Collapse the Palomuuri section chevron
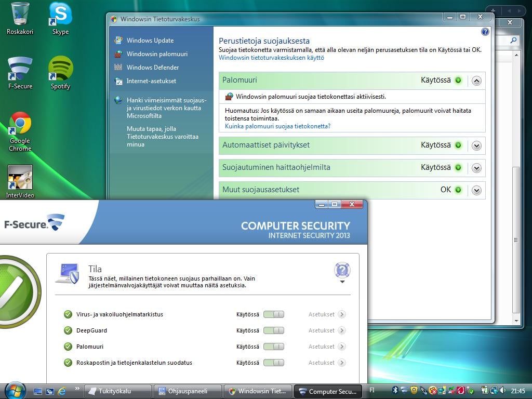532x399 pixels. [476, 81]
